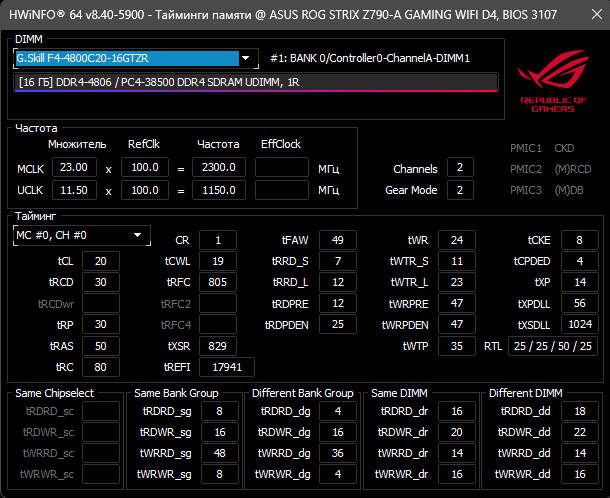Click the tREFI value 17941
The width and height of the screenshot is (610, 498).
point(227,367)
